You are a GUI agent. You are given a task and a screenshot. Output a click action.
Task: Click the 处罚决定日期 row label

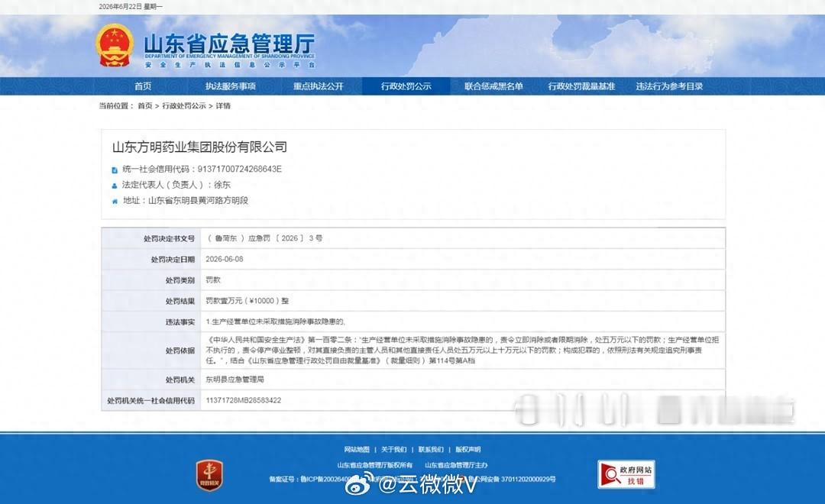pos(173,260)
